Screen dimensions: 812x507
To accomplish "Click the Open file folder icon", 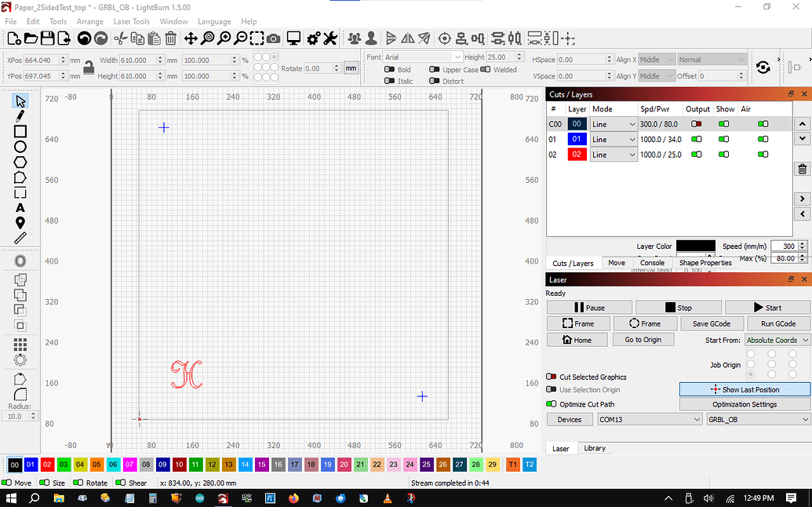I will (x=31, y=38).
